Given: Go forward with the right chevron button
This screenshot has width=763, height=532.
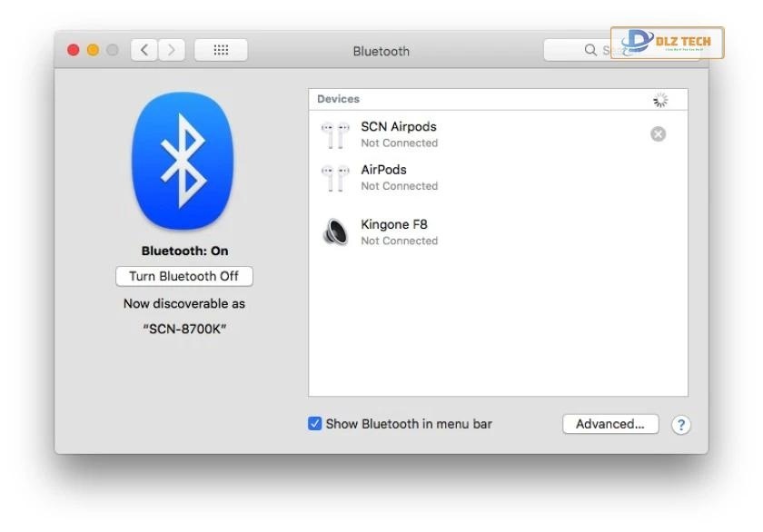Looking at the screenshot, I should coord(172,50).
